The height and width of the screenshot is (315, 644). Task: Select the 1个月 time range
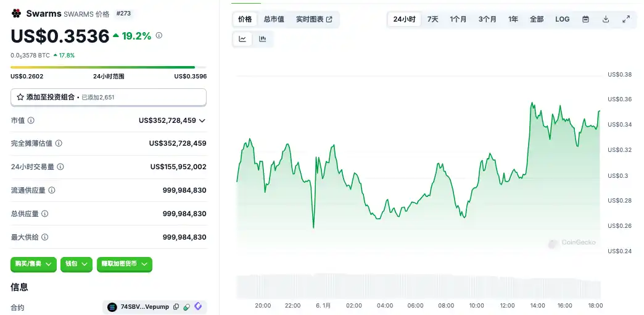[458, 19]
